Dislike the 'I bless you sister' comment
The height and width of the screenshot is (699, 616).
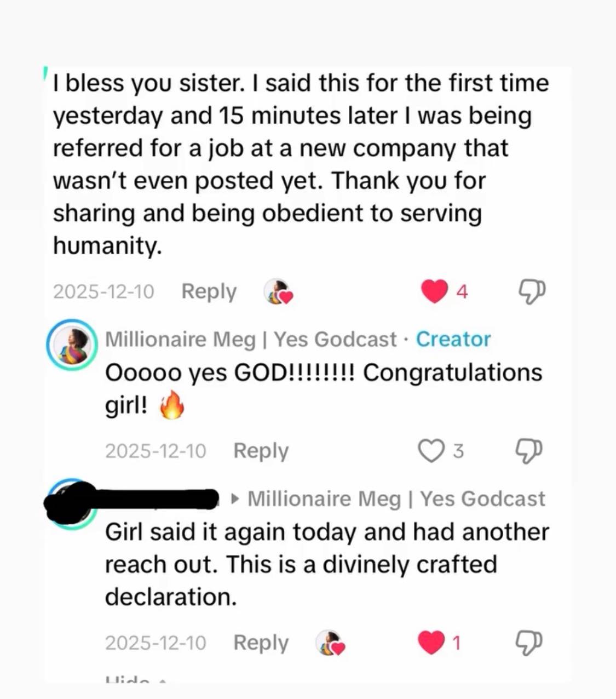point(532,291)
